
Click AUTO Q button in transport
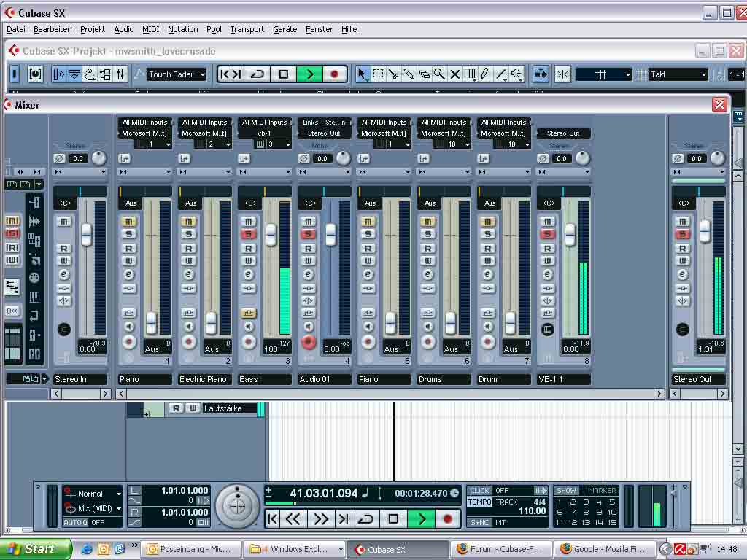pos(76,522)
